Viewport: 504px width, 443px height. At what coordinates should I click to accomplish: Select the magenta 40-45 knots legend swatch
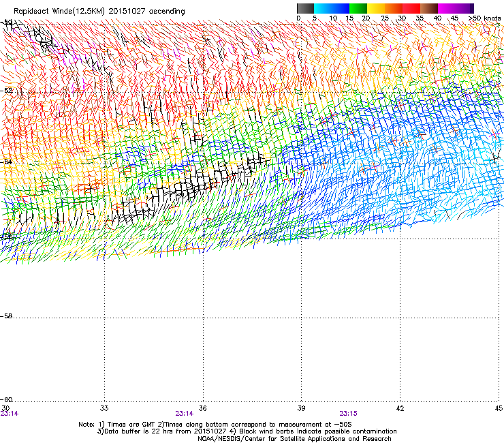click(x=447, y=8)
